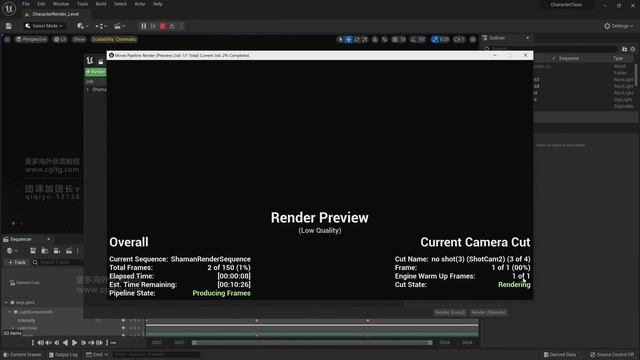Click the Sequencer browse-to-asset icon
The image size is (640, 360).
tap(44, 251)
